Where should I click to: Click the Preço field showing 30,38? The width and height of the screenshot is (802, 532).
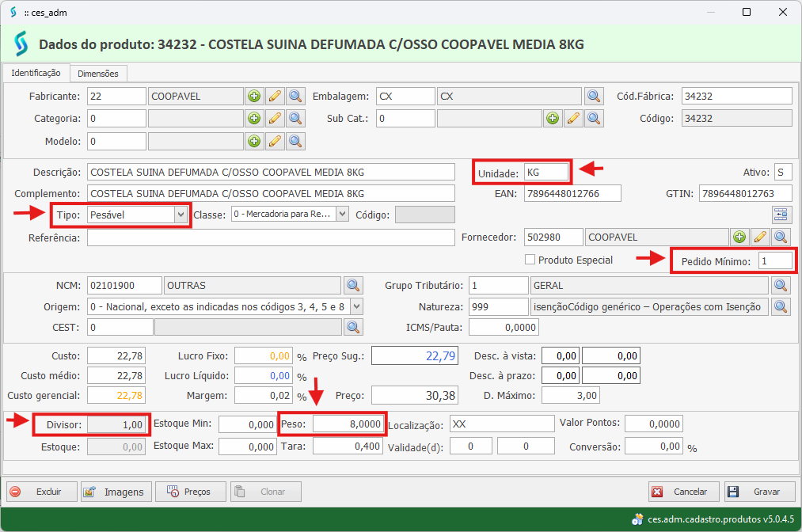[415, 395]
